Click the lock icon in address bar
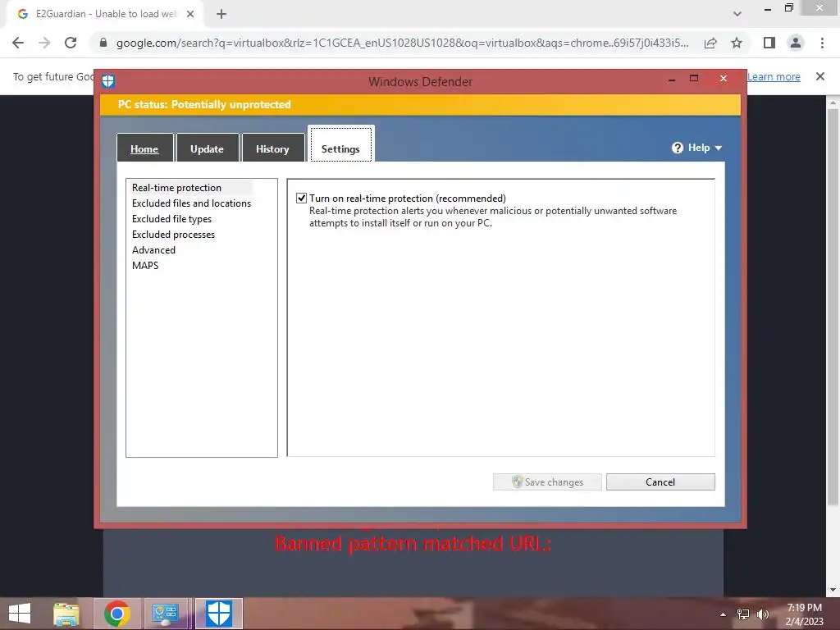 coord(103,43)
